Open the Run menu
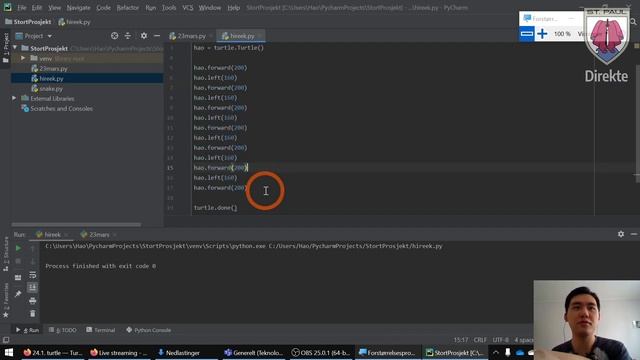This screenshot has width=640, height=360. point(150,8)
